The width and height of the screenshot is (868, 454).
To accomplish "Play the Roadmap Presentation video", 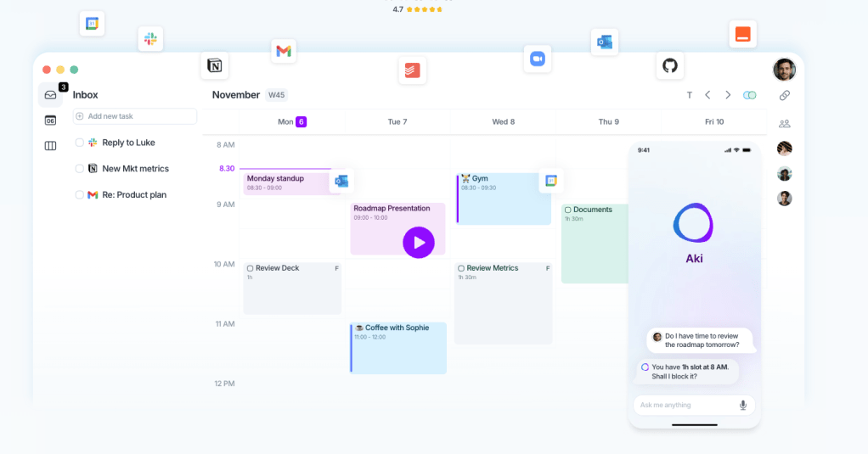I will click(418, 242).
